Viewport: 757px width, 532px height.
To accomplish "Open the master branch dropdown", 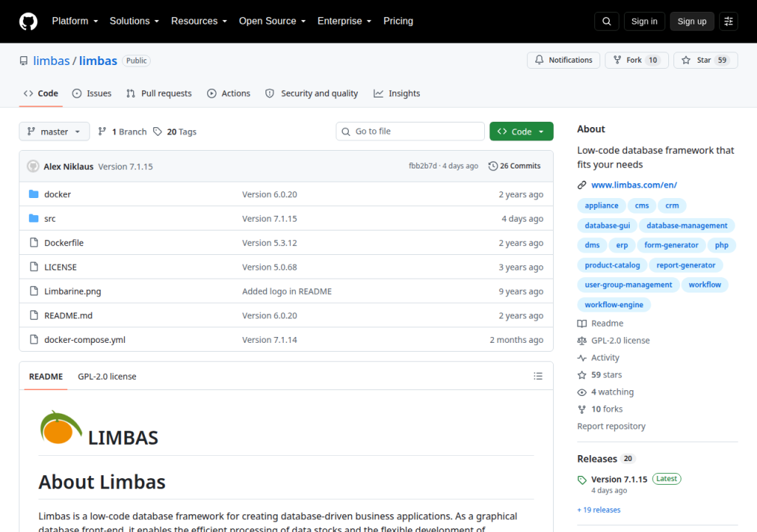I will click(54, 132).
